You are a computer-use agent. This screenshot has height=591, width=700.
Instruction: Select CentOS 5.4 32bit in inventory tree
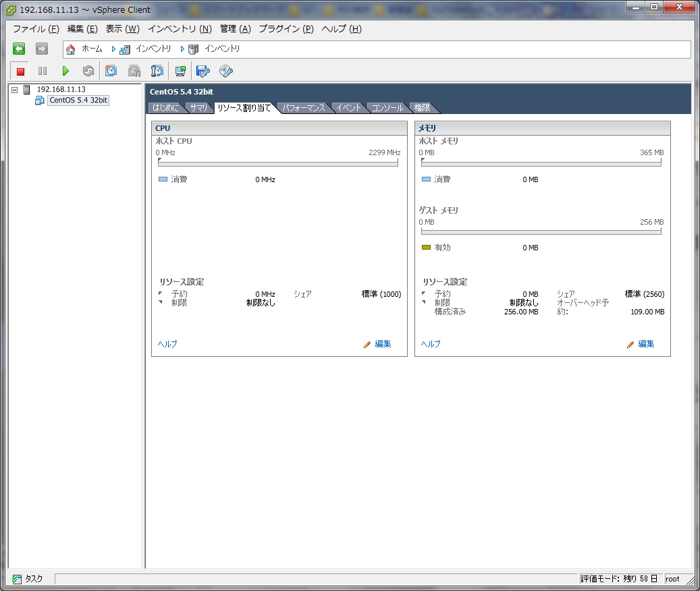(78, 101)
